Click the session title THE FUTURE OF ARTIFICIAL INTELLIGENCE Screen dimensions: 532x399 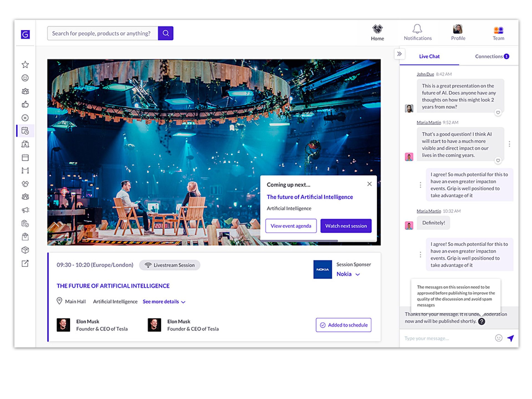pos(113,286)
